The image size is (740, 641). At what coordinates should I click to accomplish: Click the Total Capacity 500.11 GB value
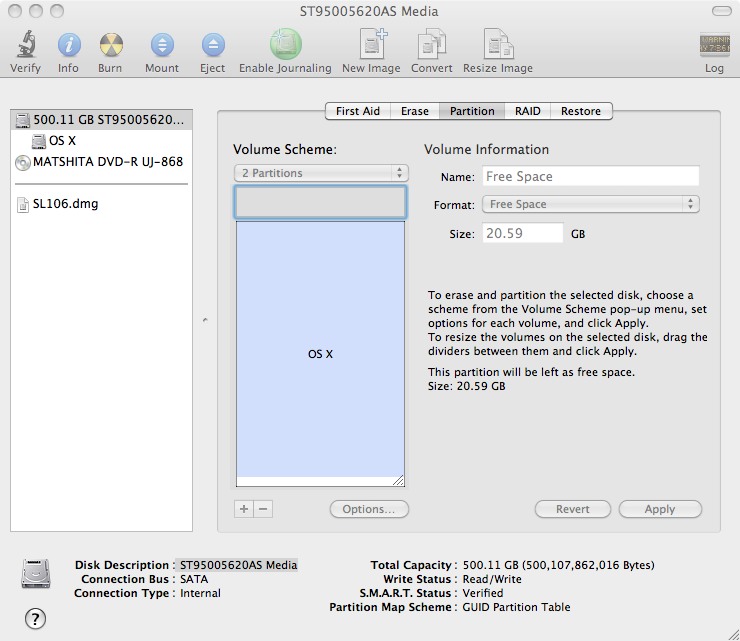[558, 565]
